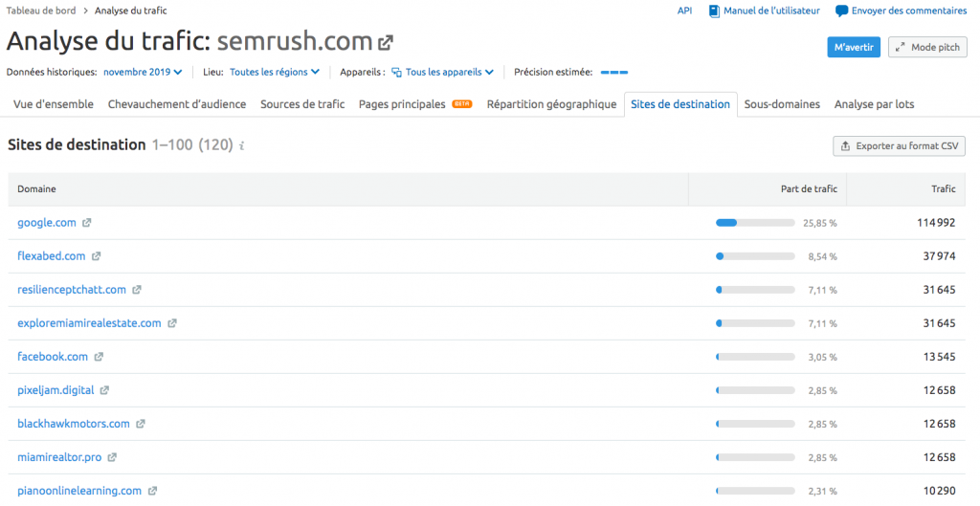Screen dimensions: 980x506
Task: Expand the Toutes les régions dropdown
Action: click(x=275, y=72)
